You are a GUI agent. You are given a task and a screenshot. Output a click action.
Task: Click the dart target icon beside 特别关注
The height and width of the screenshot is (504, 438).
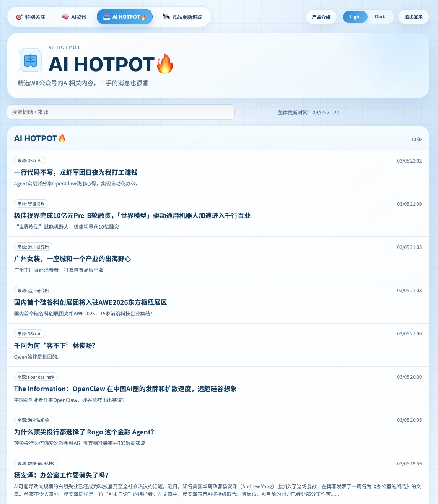[19, 16]
